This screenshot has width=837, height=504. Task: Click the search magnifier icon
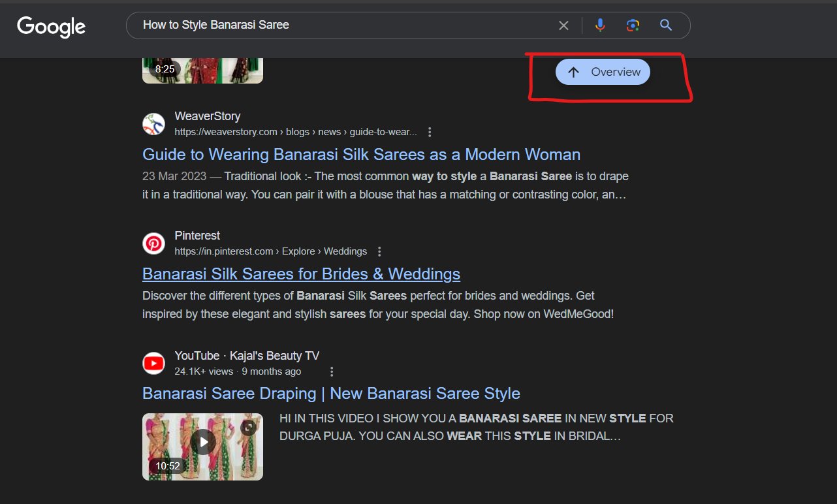(x=665, y=25)
